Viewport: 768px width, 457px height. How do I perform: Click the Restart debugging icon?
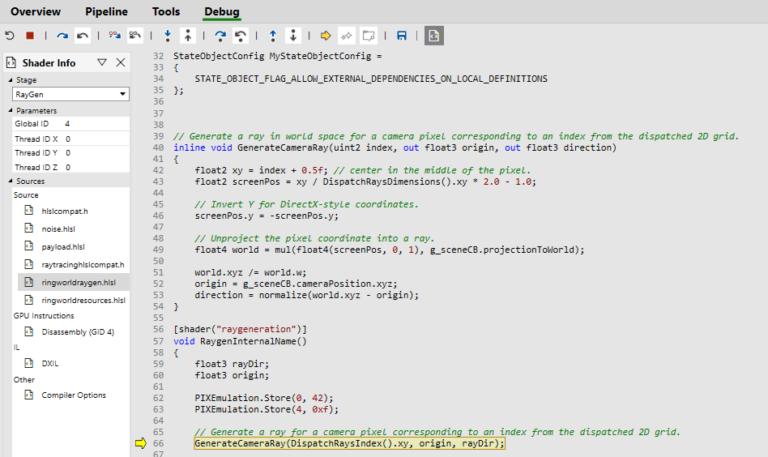click(x=10, y=35)
